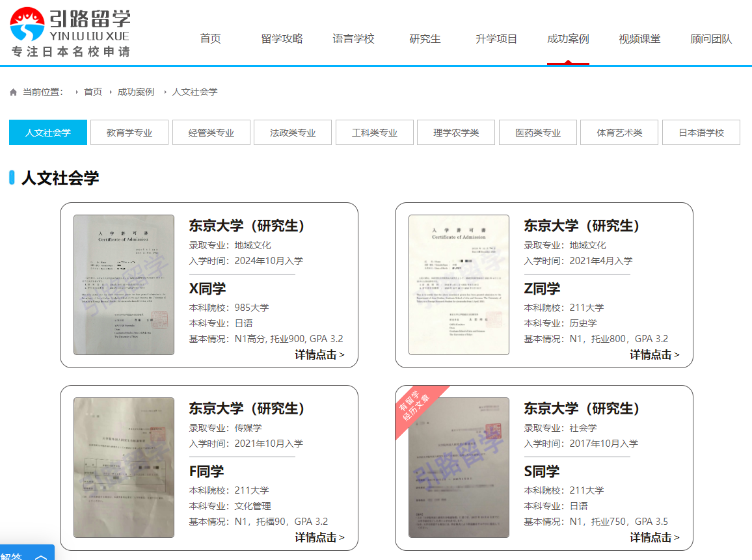Click the text 本科专业: 文化管理
752x560 pixels.
pyautogui.click(x=230, y=506)
